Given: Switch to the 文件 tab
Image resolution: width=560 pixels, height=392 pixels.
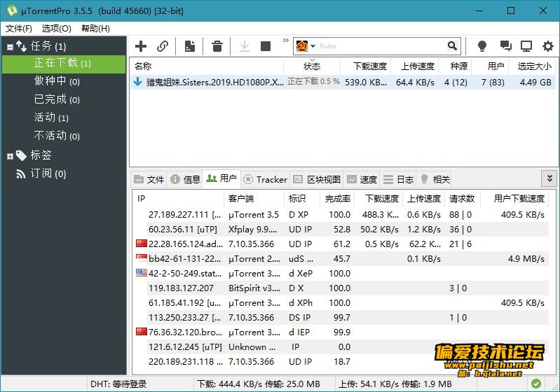Looking at the screenshot, I should click(x=149, y=179).
